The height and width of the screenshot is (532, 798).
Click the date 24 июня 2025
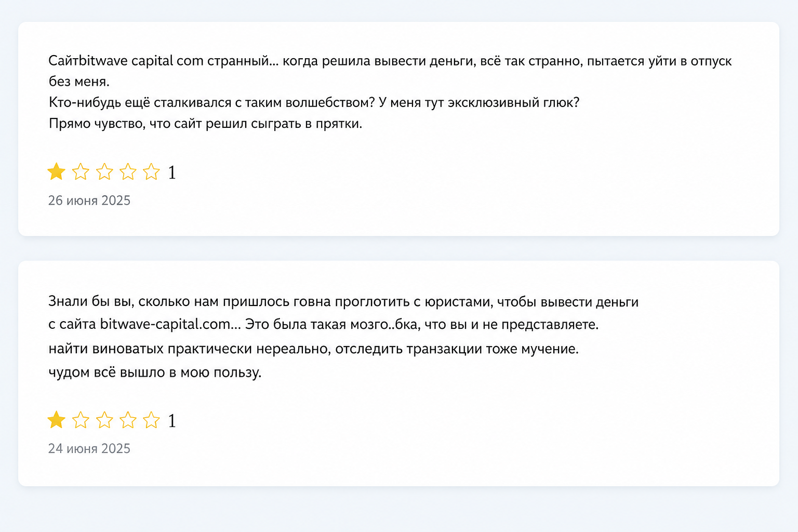click(x=89, y=448)
